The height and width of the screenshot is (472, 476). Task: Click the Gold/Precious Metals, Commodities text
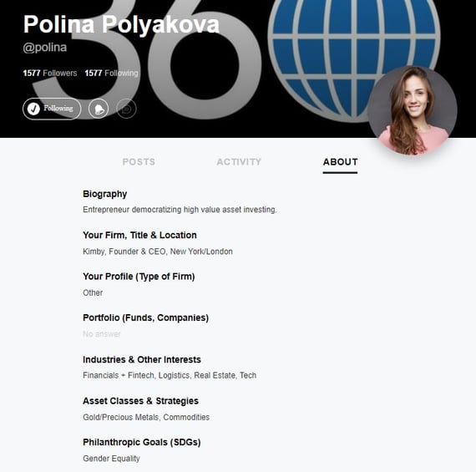point(146,418)
